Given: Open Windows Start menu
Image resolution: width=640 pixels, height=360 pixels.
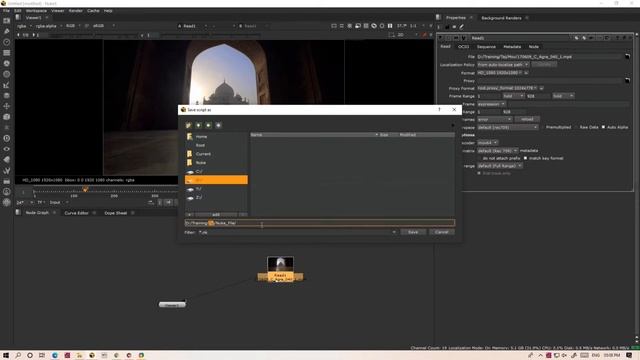Looking at the screenshot, I should click(x=6, y=355).
